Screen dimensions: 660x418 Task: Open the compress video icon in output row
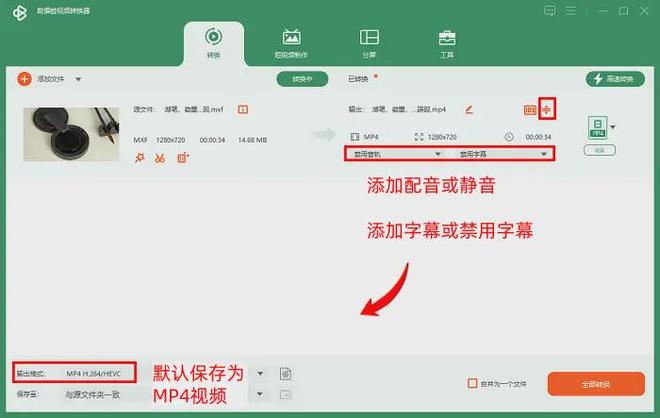(530, 110)
